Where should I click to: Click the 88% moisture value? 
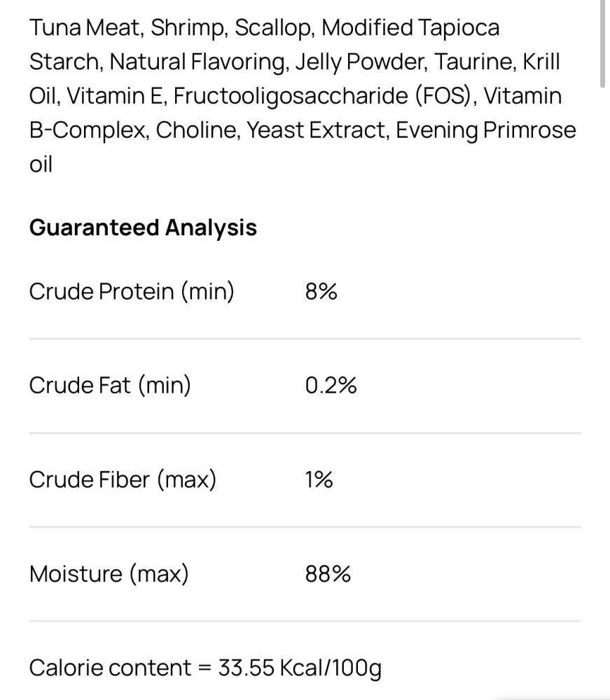click(328, 574)
